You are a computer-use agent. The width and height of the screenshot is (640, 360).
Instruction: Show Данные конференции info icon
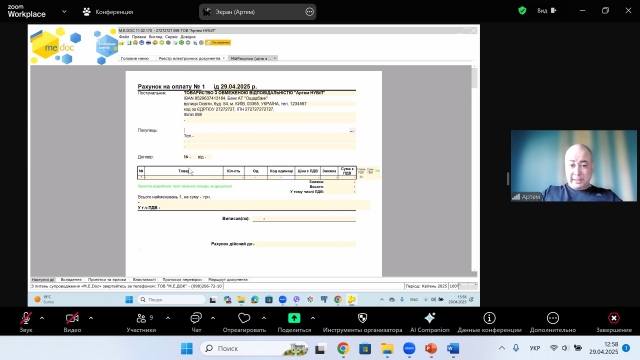489,322
